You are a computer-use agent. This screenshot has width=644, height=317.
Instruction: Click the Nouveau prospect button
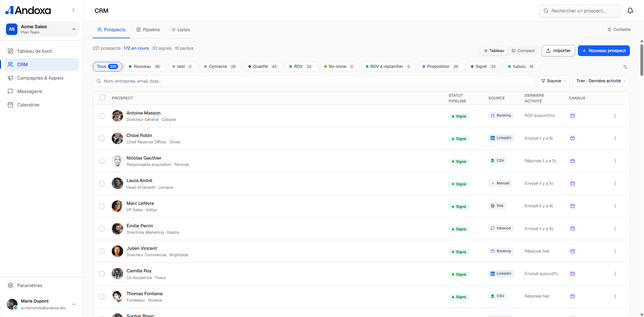604,51
